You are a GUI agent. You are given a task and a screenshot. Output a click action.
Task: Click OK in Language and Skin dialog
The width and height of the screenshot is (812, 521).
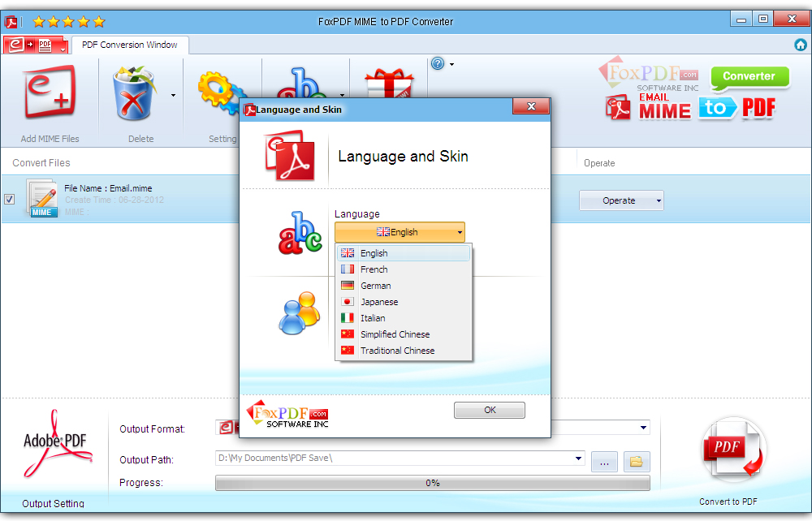pos(490,411)
